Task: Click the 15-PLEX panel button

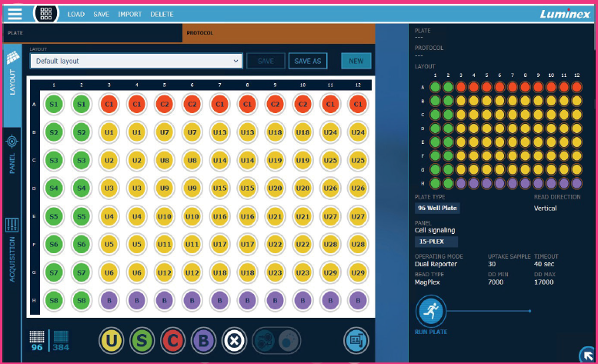Action: [436, 242]
